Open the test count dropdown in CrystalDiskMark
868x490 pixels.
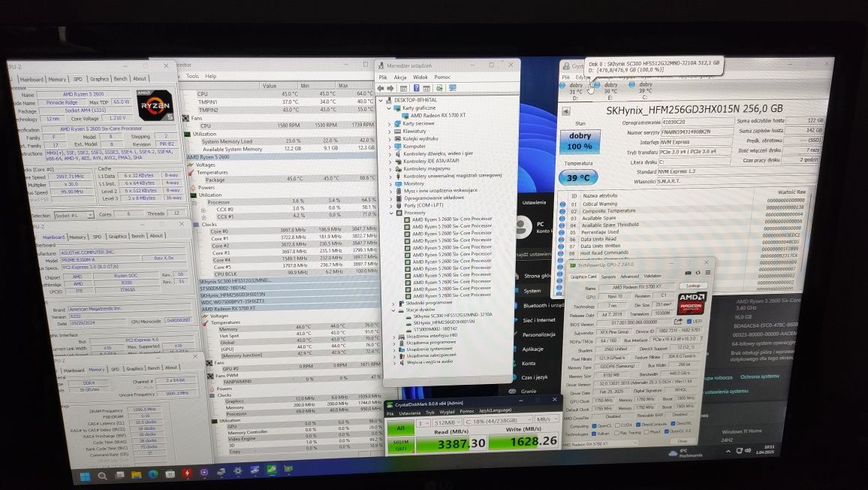click(423, 423)
